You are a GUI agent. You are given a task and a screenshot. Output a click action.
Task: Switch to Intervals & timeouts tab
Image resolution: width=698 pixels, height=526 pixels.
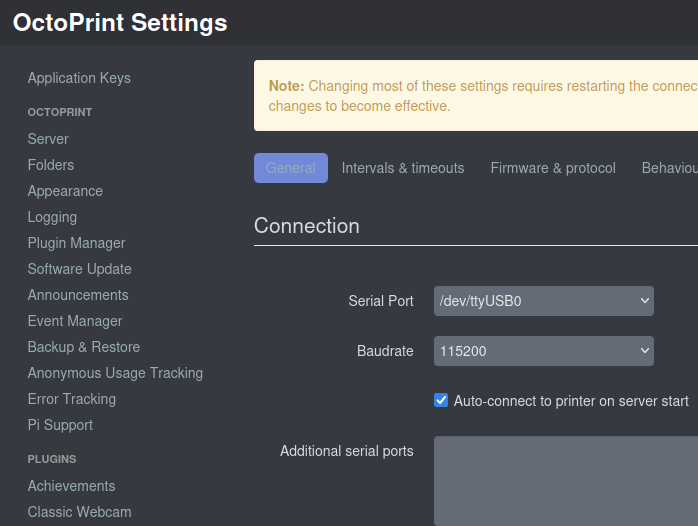click(x=403, y=168)
